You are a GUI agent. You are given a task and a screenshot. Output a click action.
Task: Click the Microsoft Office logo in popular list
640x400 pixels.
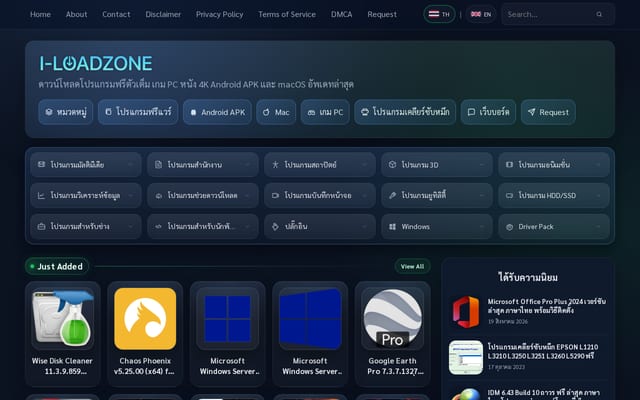point(466,312)
